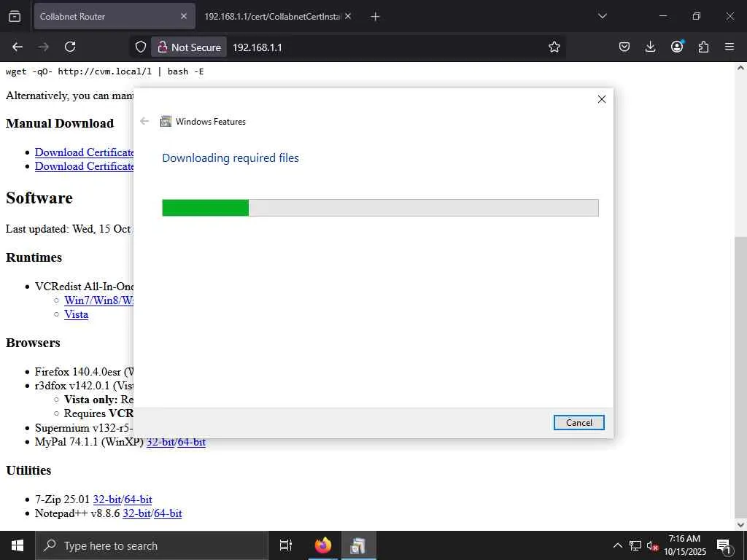Download MyPal 64-bit
Viewport: 747px width, 560px height.
click(x=192, y=442)
